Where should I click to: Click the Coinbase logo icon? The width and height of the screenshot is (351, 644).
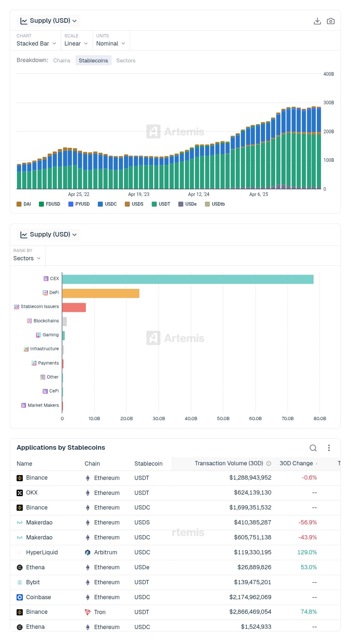[20, 597]
